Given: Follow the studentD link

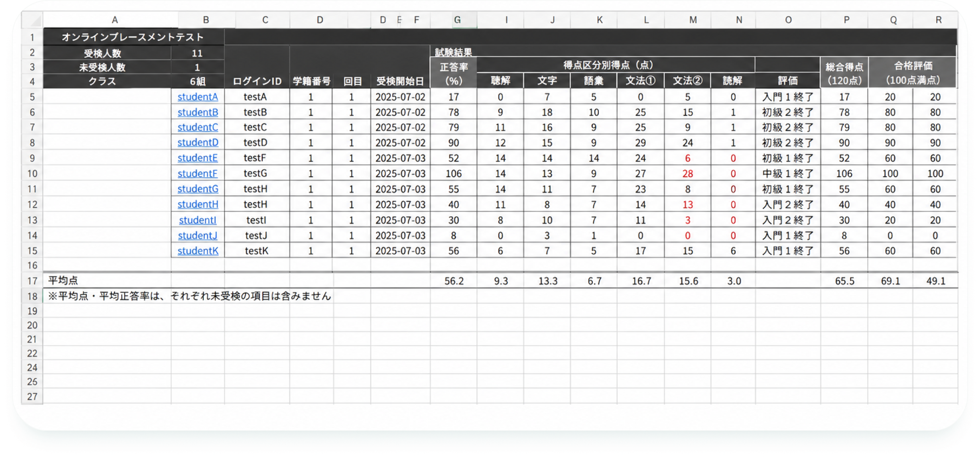Looking at the screenshot, I should click(x=197, y=143).
